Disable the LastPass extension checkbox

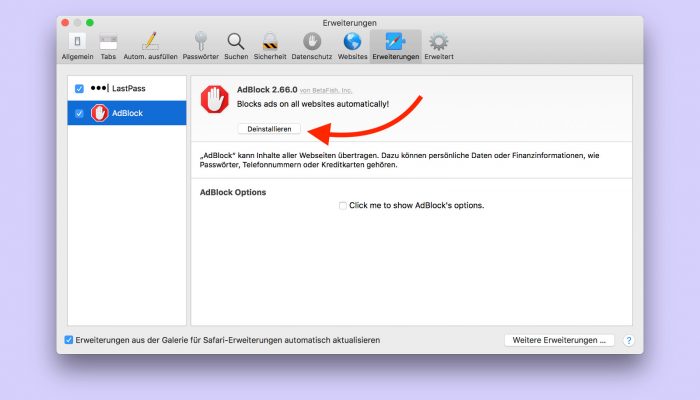tap(79, 88)
